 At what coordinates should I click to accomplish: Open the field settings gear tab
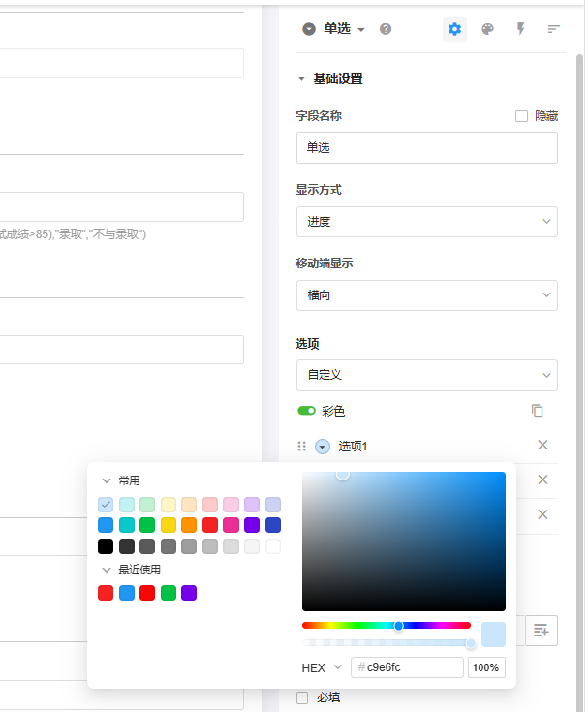click(x=454, y=29)
